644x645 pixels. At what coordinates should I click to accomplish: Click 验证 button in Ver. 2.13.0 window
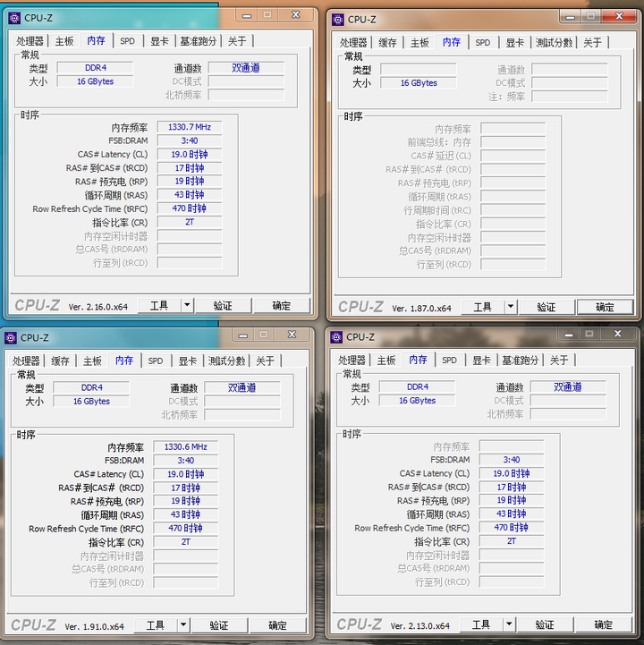coord(545,624)
